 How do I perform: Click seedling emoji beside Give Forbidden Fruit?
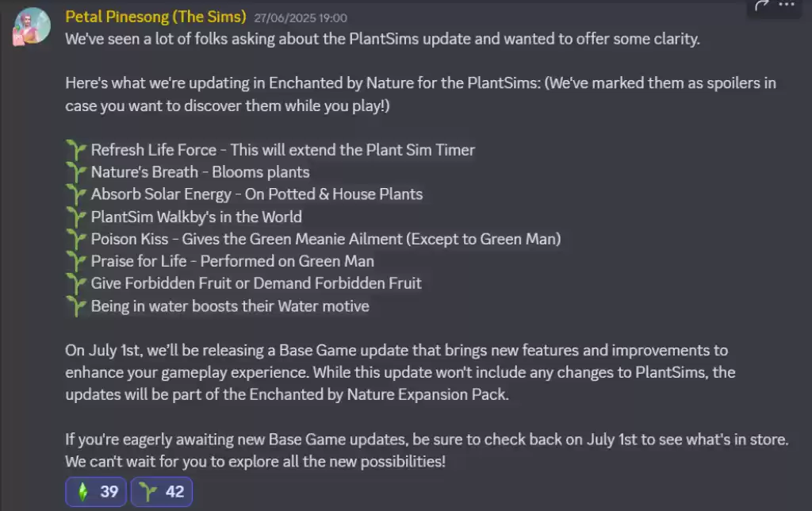click(x=76, y=283)
